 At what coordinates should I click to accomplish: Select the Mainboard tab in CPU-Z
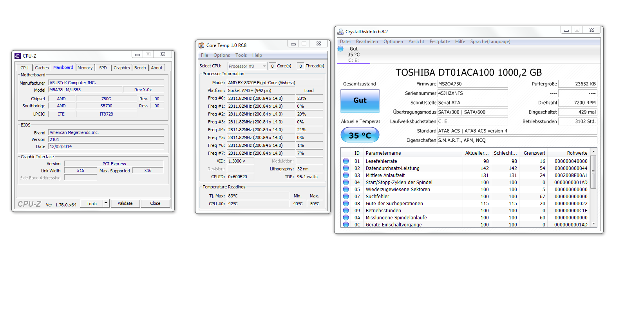click(63, 67)
